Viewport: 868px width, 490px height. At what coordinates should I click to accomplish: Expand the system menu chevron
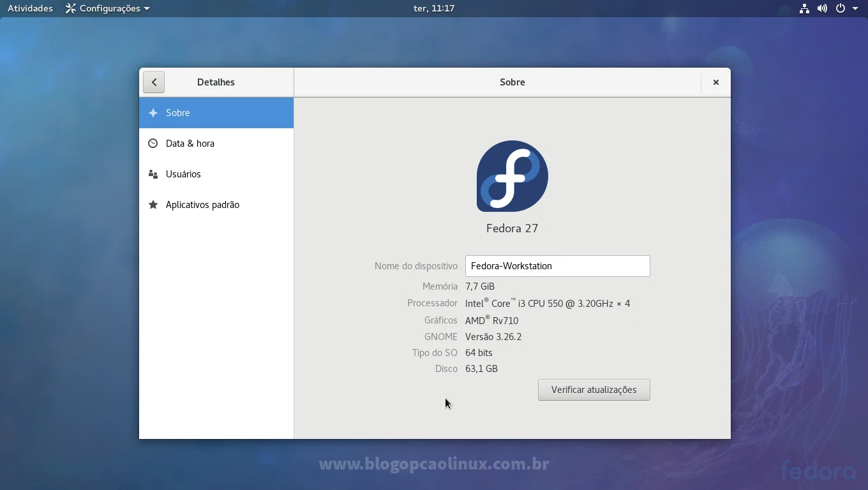856,8
